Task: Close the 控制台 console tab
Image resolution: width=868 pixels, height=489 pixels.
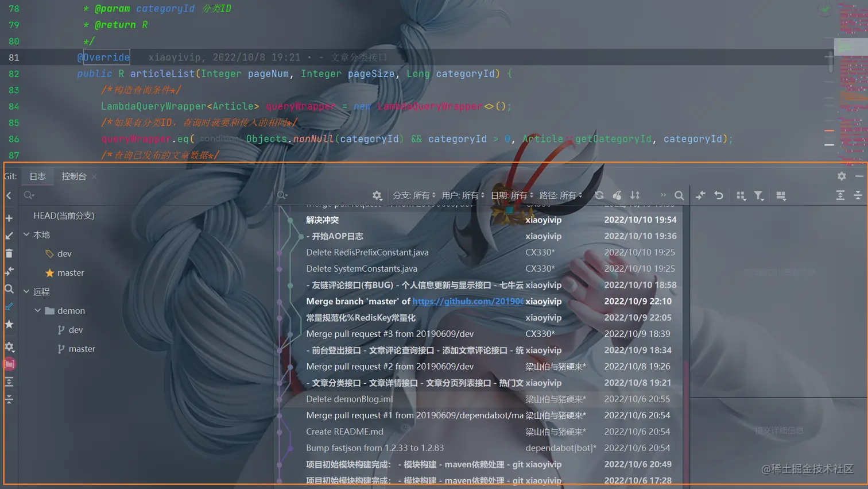Action: coord(94,176)
